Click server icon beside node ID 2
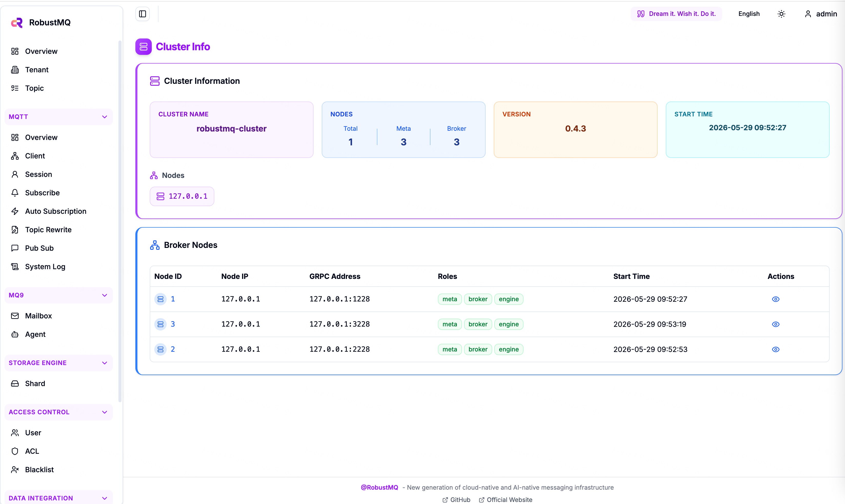 pos(161,349)
